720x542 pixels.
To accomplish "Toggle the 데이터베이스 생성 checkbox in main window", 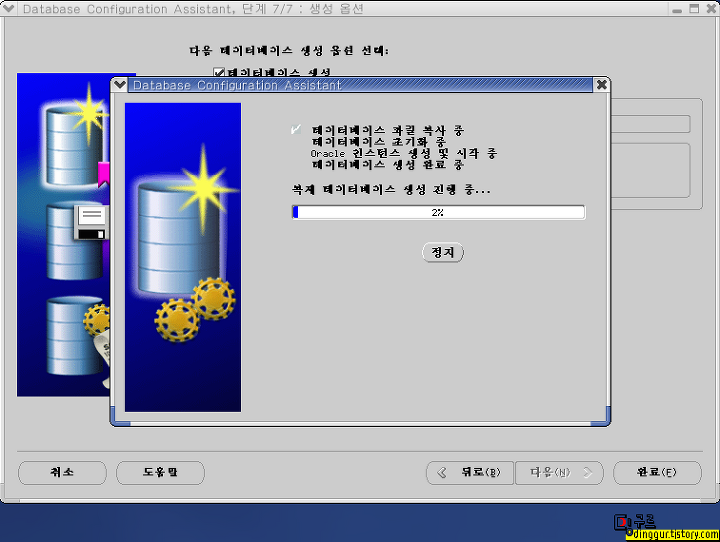I will pyautogui.click(x=219, y=73).
